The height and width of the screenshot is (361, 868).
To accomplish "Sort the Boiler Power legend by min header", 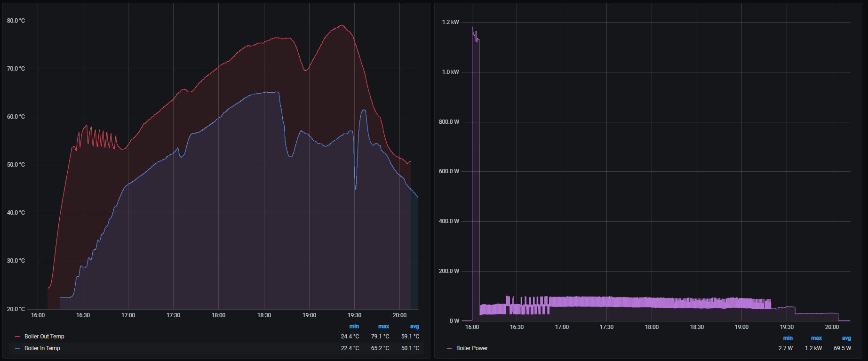I will pyautogui.click(x=788, y=338).
